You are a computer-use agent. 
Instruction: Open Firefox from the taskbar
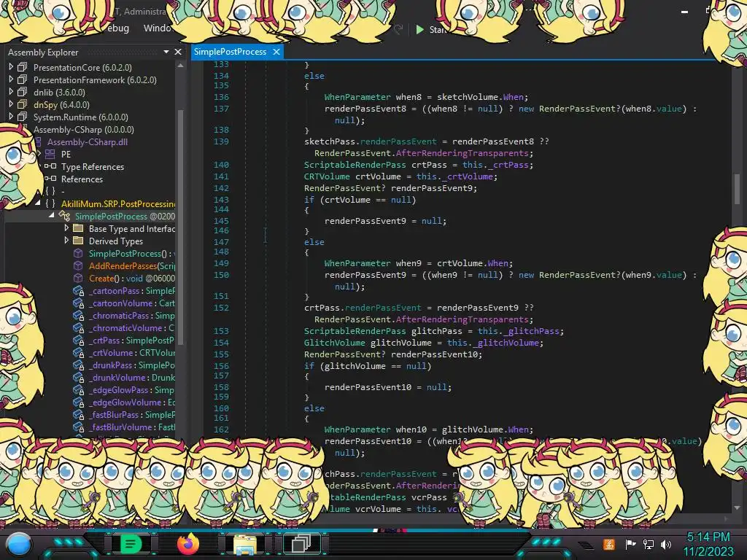[x=187, y=544]
